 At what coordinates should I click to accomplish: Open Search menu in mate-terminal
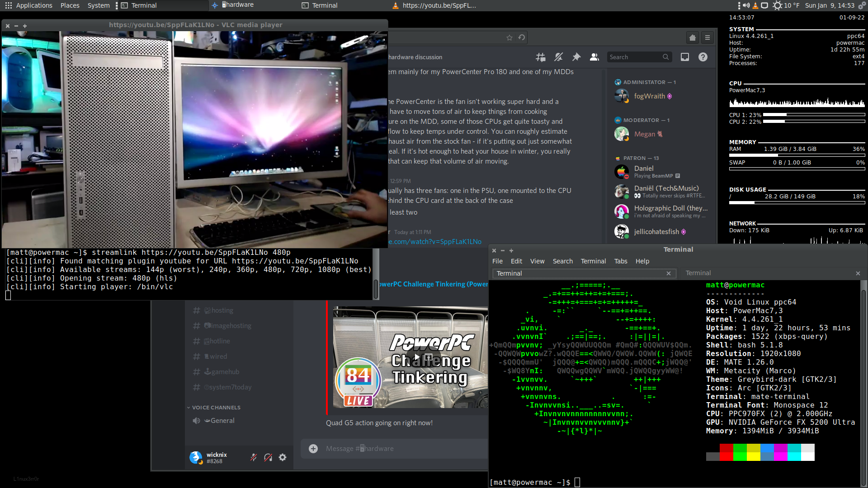point(562,261)
